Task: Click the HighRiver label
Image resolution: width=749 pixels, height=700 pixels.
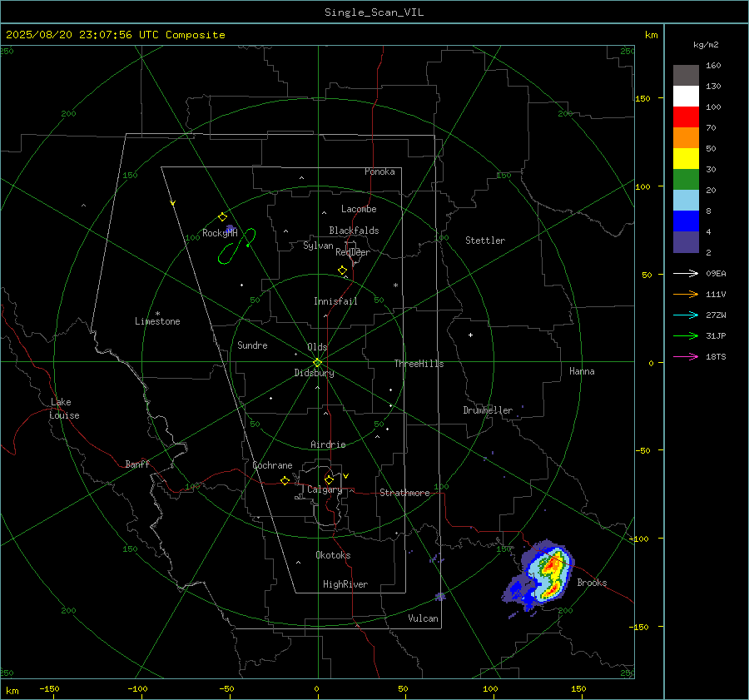Action: pyautogui.click(x=345, y=584)
